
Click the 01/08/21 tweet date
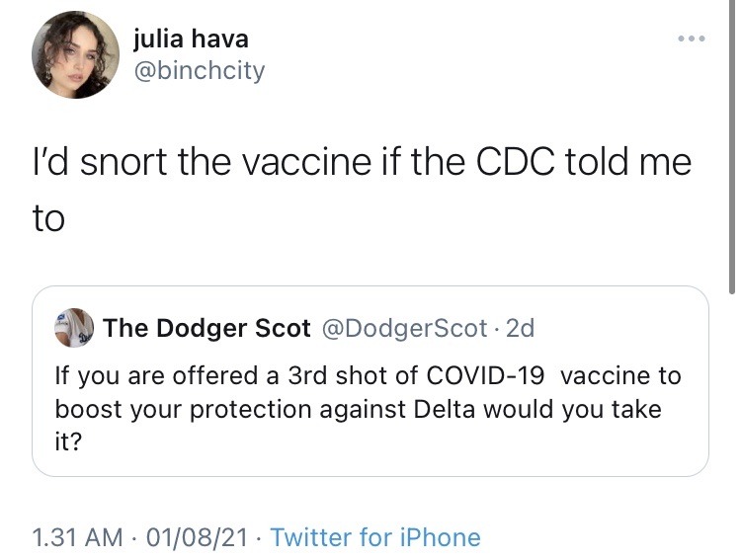(x=197, y=538)
